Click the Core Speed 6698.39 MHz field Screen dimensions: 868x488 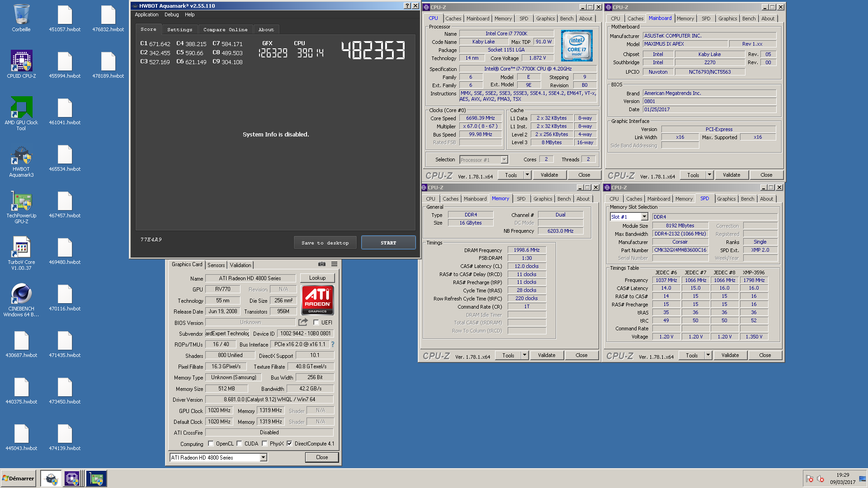tap(481, 118)
